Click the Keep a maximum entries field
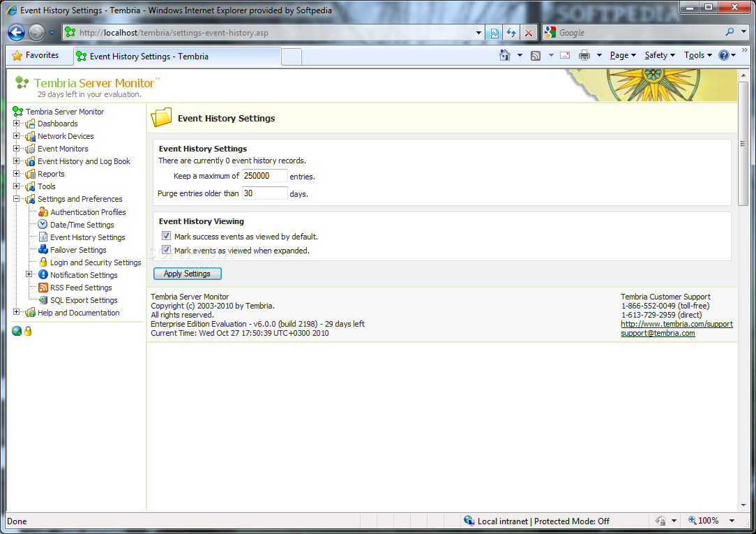Screen dimensions: 756x534 pos(265,176)
